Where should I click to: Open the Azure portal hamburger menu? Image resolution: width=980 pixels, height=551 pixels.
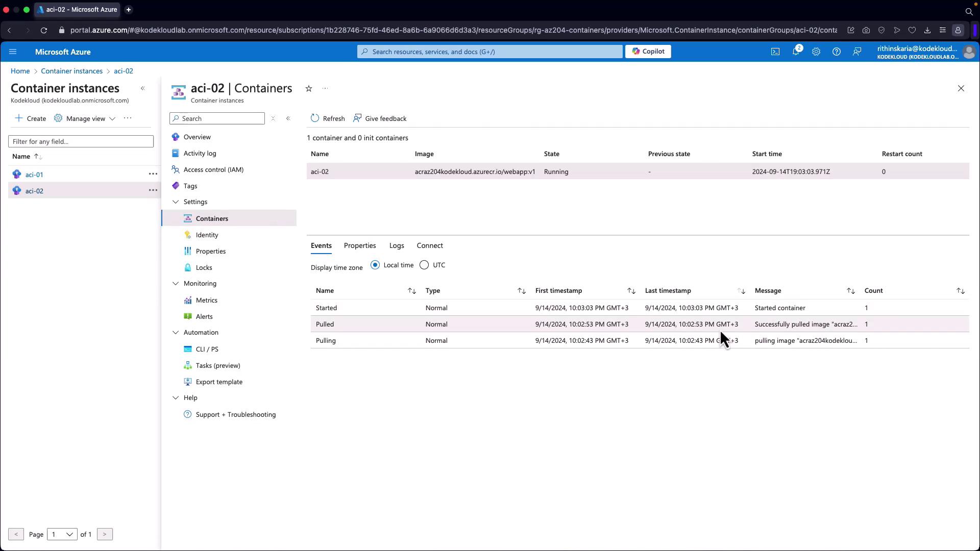click(13, 52)
